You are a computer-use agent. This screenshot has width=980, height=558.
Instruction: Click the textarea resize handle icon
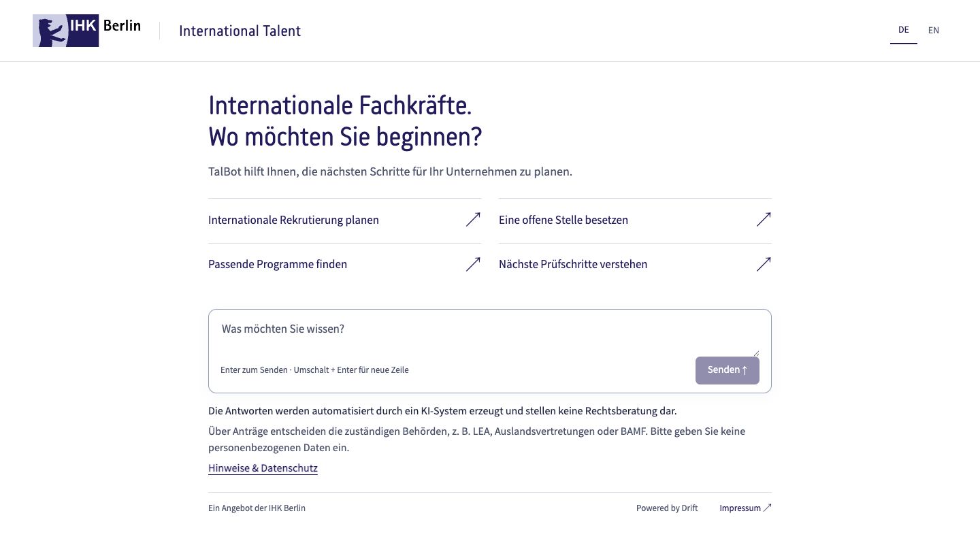tap(755, 353)
